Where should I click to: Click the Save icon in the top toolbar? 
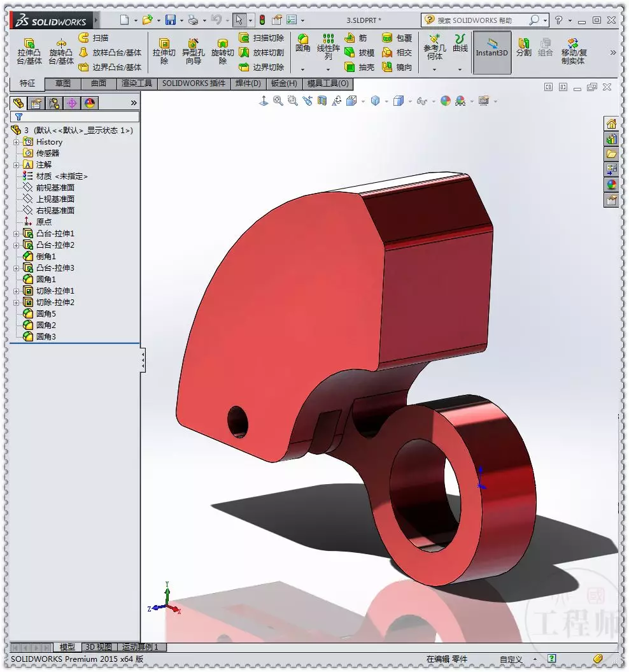pyautogui.click(x=171, y=20)
